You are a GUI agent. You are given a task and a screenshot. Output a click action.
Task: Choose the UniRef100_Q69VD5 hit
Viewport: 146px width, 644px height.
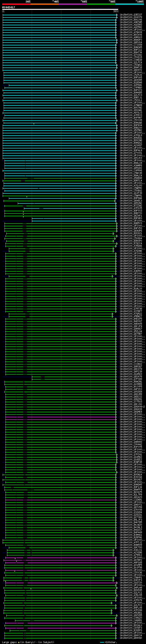pyautogui.click(x=131, y=80)
